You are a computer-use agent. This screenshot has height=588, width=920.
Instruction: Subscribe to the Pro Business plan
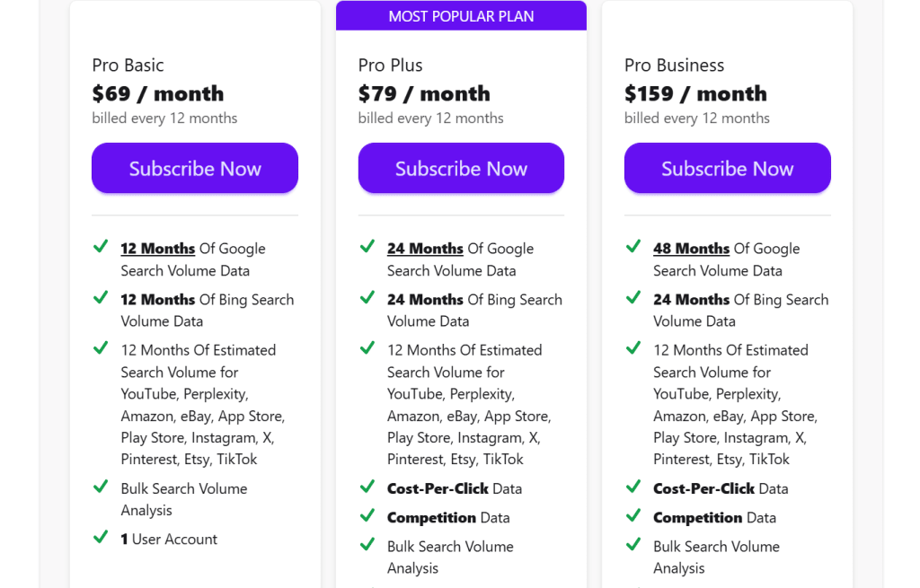[727, 168]
